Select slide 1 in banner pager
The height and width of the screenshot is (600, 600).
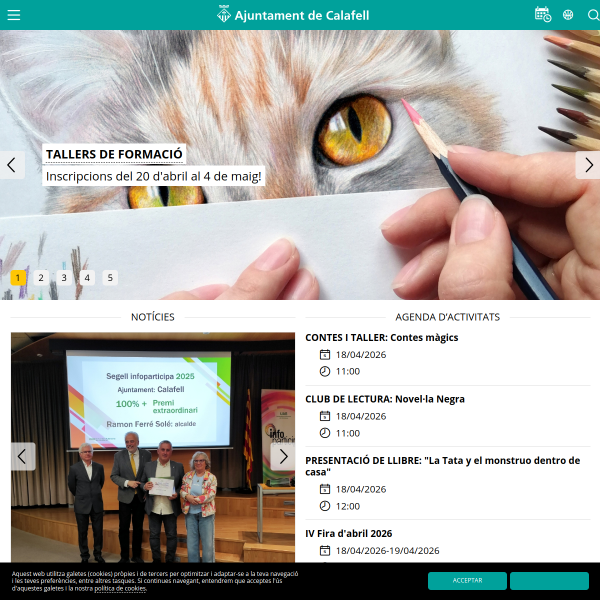[18, 278]
